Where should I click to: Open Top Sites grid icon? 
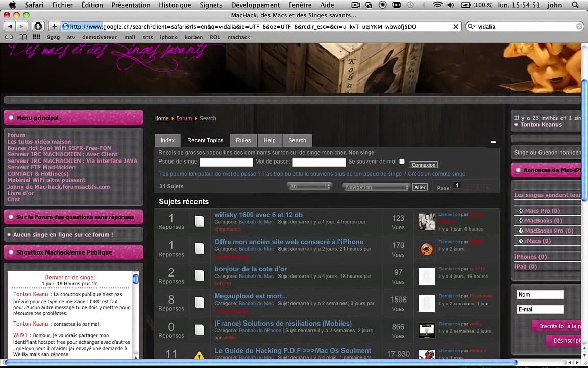36,37
